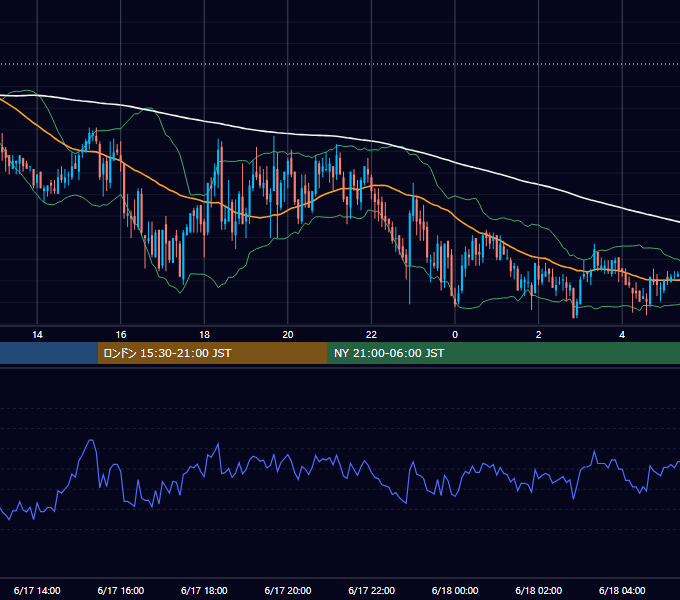Click the 0 hour axis label
This screenshot has width=680, height=600.
tap(455, 335)
